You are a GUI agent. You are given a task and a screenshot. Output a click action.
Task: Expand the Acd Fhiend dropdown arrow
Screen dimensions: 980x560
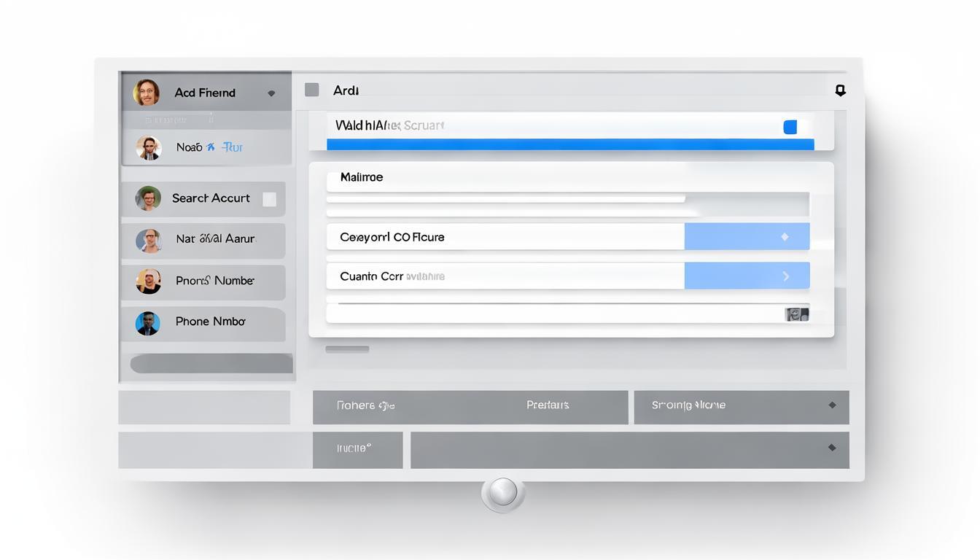pyautogui.click(x=271, y=93)
